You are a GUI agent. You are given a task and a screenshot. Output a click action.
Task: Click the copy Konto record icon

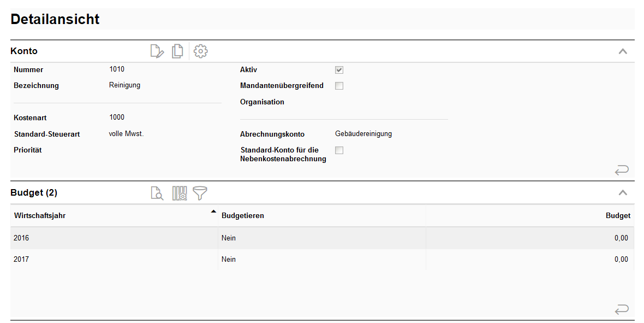point(177,51)
